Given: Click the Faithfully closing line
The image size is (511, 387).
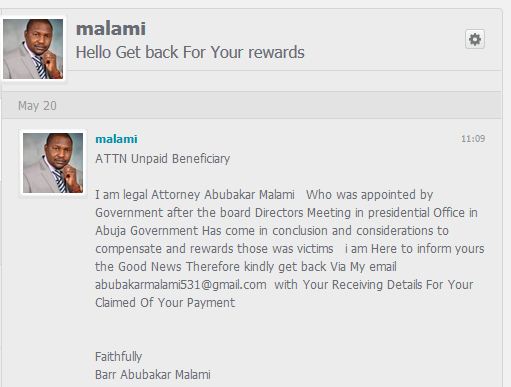Looking at the screenshot, I should coord(118,357).
